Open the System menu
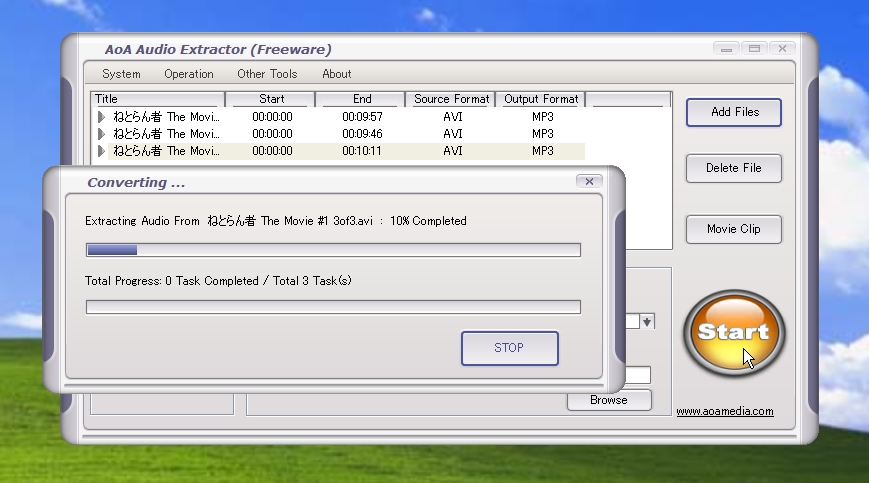Viewport: 869px width, 483px height. (121, 74)
